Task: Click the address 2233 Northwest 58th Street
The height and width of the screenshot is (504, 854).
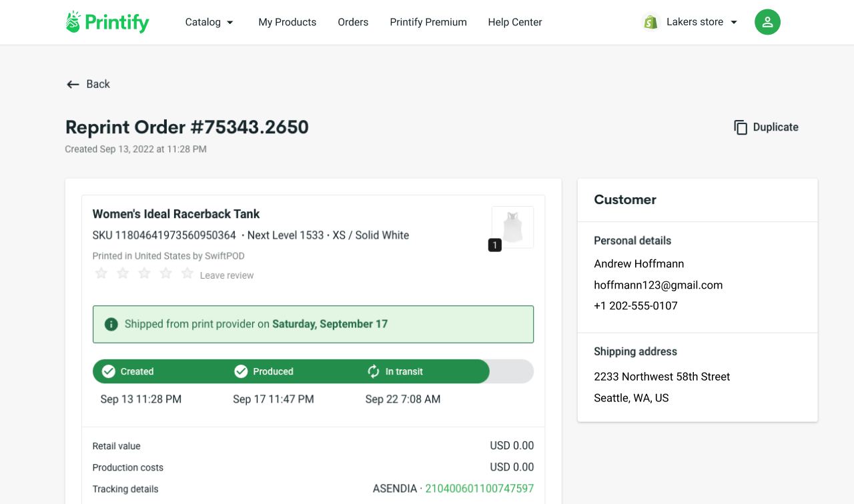Action: (x=662, y=377)
